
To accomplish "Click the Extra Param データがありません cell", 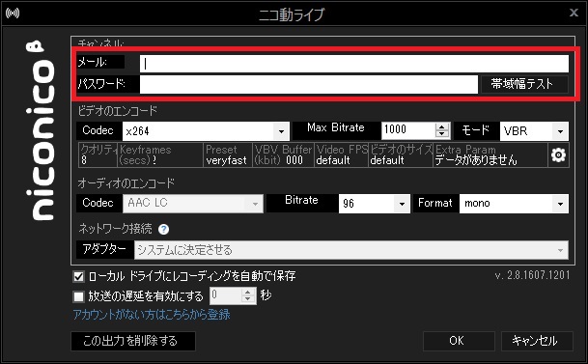I will point(490,154).
